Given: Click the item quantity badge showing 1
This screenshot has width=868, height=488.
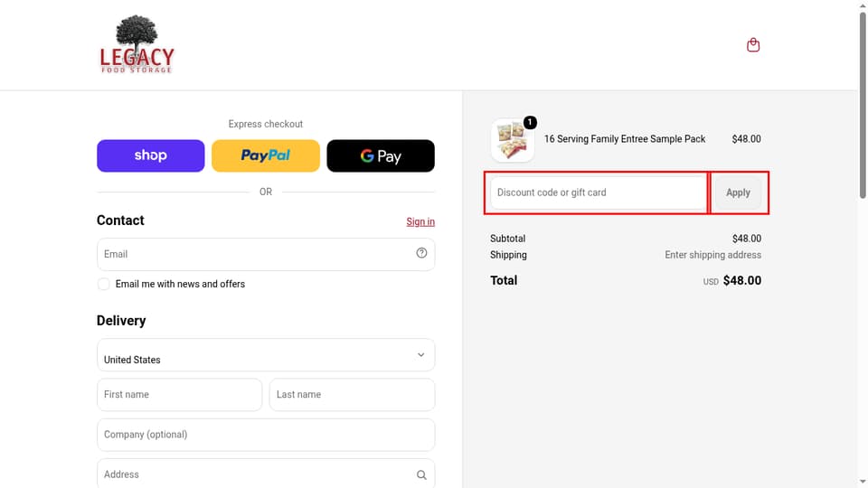Looking at the screenshot, I should pyautogui.click(x=530, y=122).
